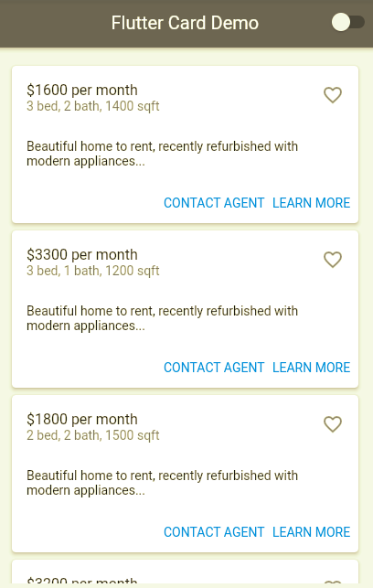The width and height of the screenshot is (373, 588).
Task: Contact agent for the $1600 home
Action: point(214,203)
